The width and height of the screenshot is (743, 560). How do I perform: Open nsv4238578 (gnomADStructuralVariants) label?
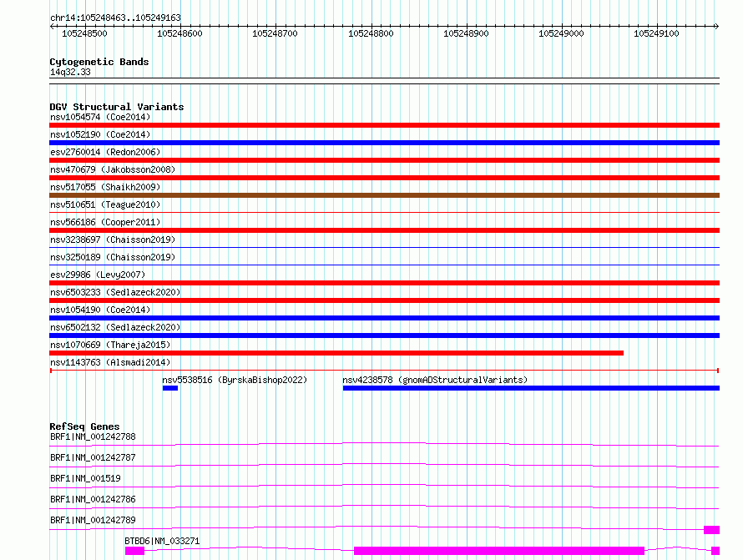[x=435, y=380]
